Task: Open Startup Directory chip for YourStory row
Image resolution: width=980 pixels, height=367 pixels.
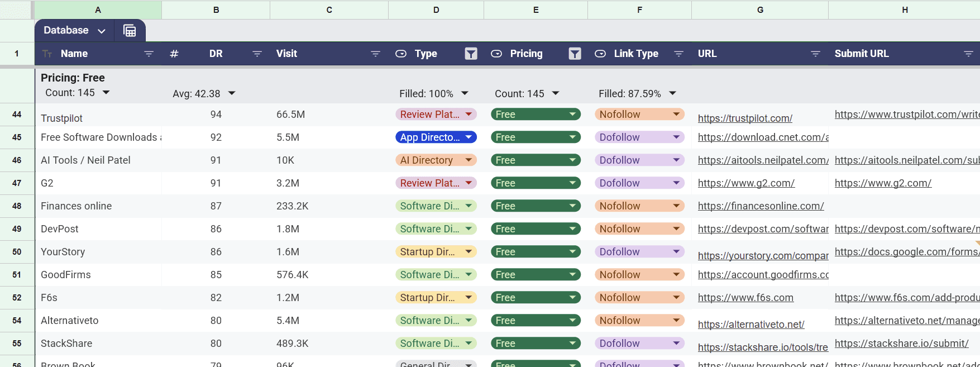Action: [x=436, y=252]
